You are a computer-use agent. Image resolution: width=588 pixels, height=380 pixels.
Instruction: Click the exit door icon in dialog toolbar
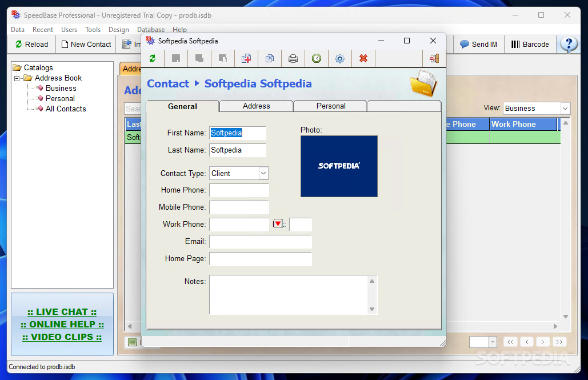[x=434, y=58]
